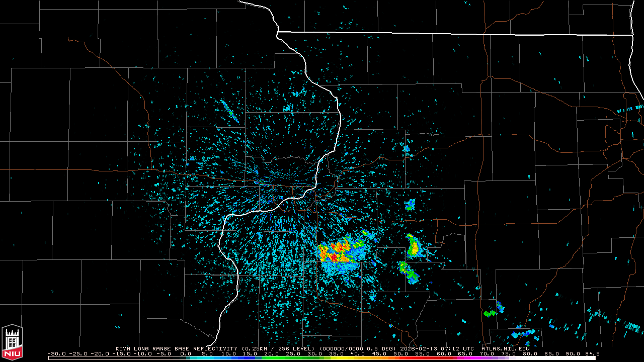Click the 94.5 scale label
The height and width of the screenshot is (362, 644).
click(x=591, y=353)
